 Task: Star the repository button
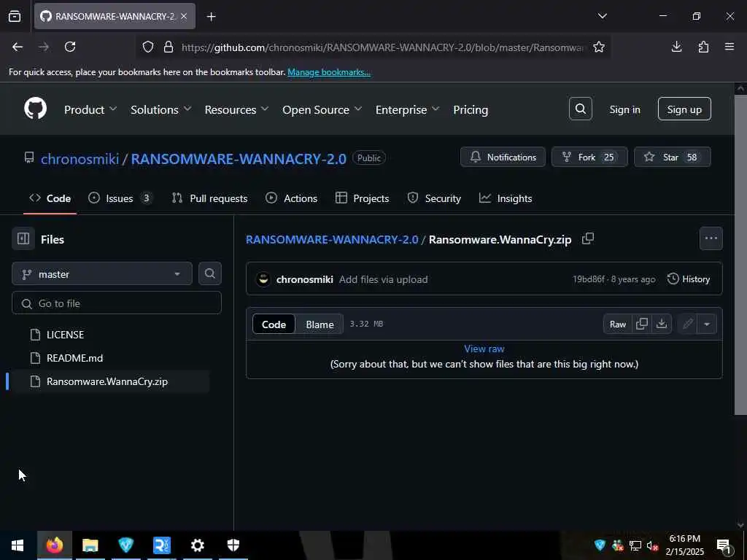672,157
